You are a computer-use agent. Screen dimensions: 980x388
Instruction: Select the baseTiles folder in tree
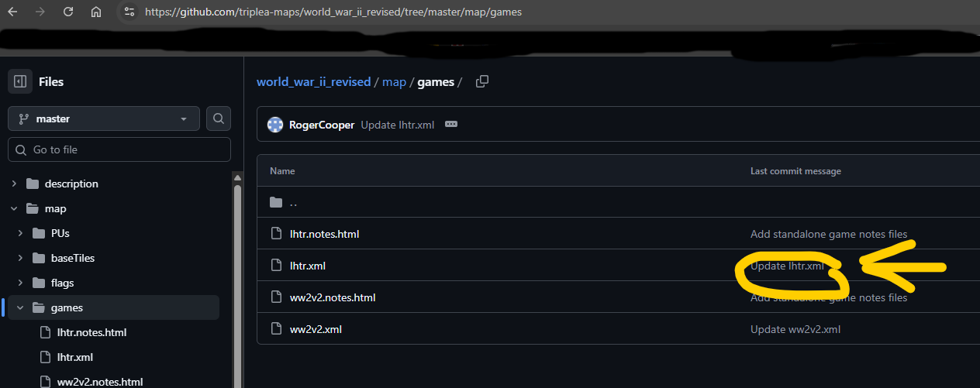(73, 258)
